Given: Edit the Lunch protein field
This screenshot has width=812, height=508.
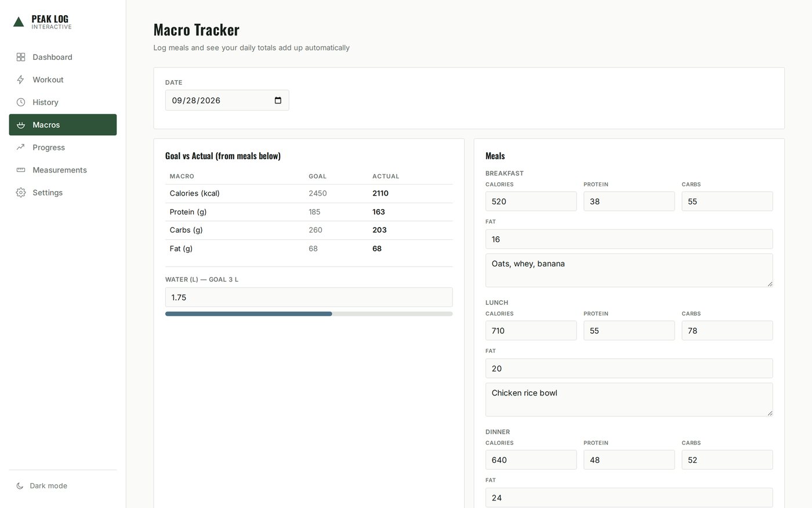Looking at the screenshot, I should point(629,331).
